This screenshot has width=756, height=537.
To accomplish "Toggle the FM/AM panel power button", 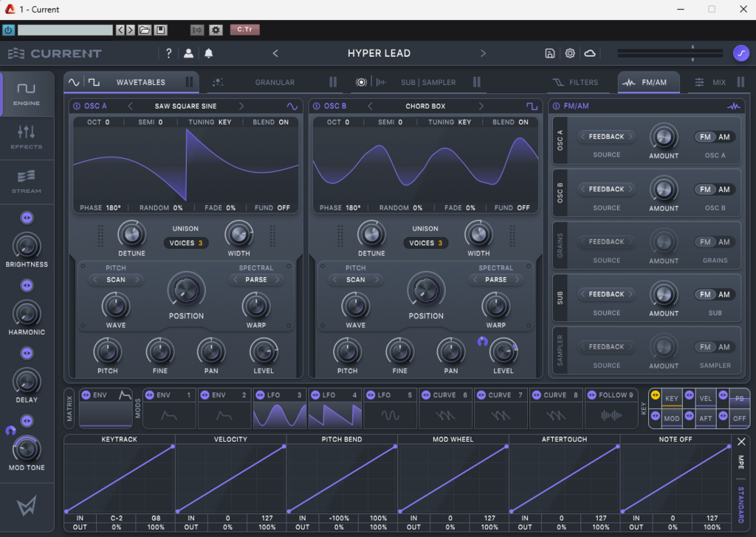I will 556,106.
